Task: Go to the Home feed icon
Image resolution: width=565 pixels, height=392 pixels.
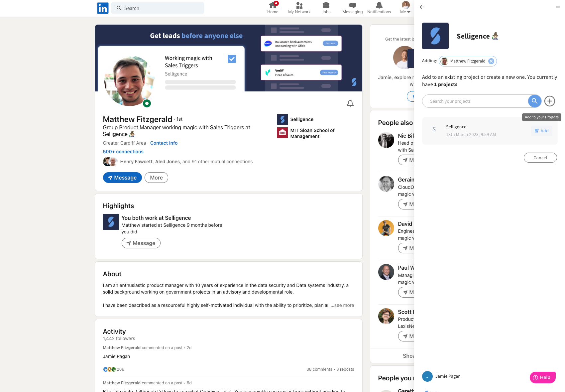Action: click(x=273, y=5)
